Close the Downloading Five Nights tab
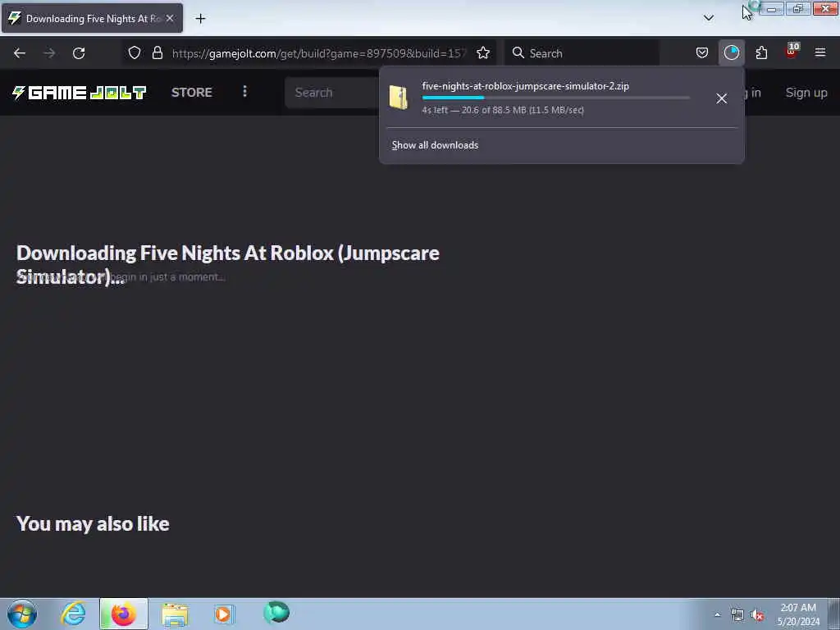The image size is (840, 630). coord(170,18)
